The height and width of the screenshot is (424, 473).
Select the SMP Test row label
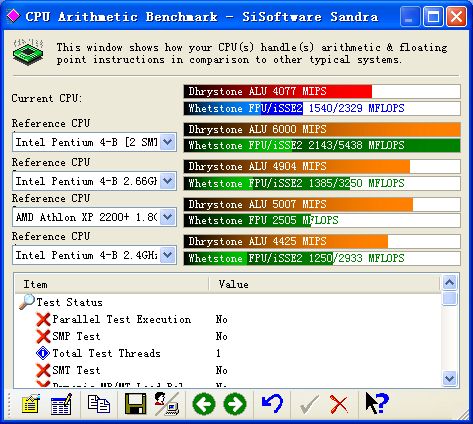(x=76, y=336)
